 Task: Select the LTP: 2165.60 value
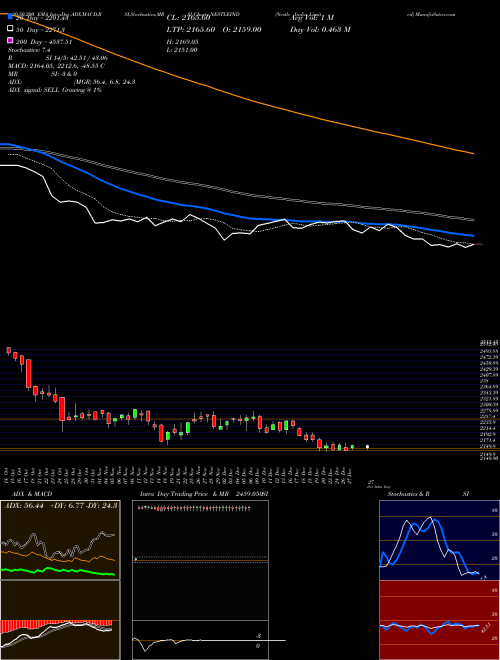[191, 29]
